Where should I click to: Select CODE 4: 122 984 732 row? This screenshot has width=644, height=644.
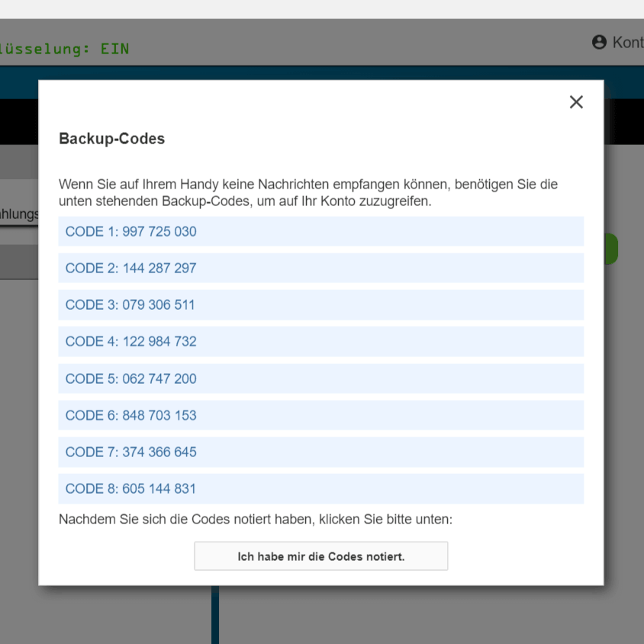pos(320,341)
